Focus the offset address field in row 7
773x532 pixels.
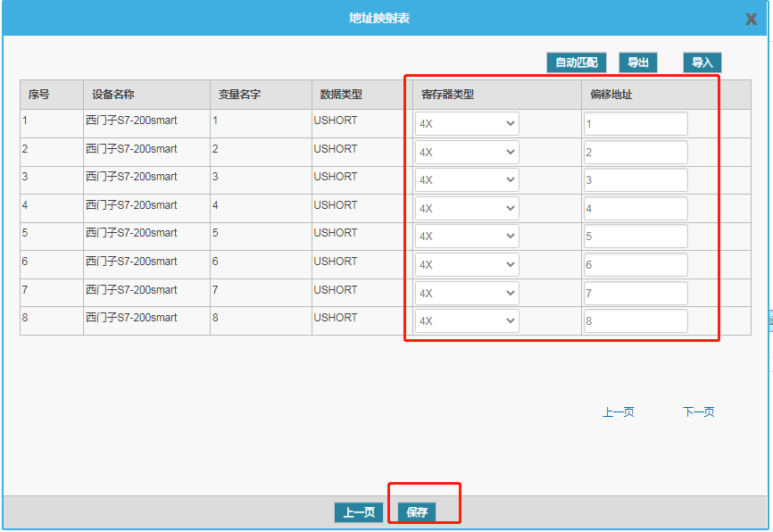click(636, 293)
